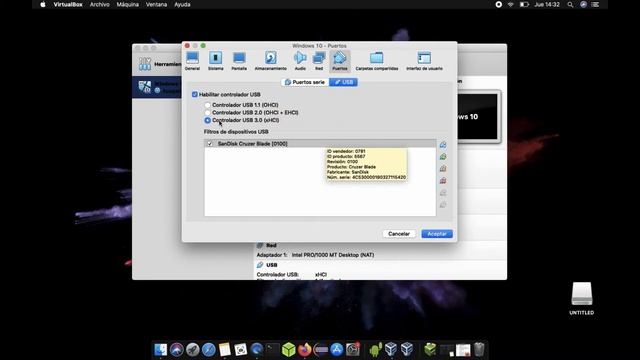Select Controlador USB 1.1 (OHCI)
The height and width of the screenshot is (360, 640).
[x=207, y=105]
